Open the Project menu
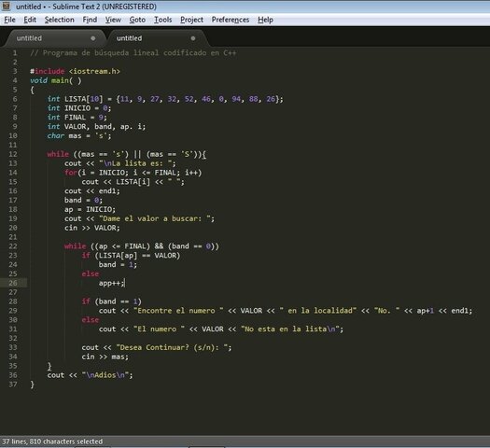Image resolution: width=490 pixels, height=448 pixels. [x=191, y=20]
